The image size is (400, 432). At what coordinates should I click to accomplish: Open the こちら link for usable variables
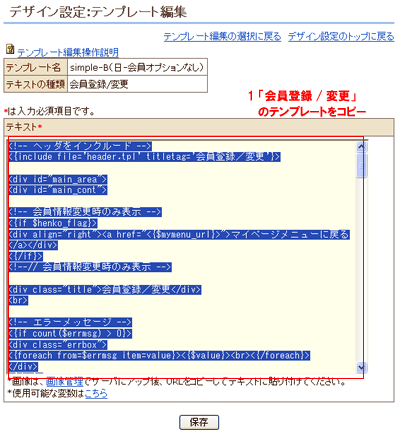coord(96,394)
